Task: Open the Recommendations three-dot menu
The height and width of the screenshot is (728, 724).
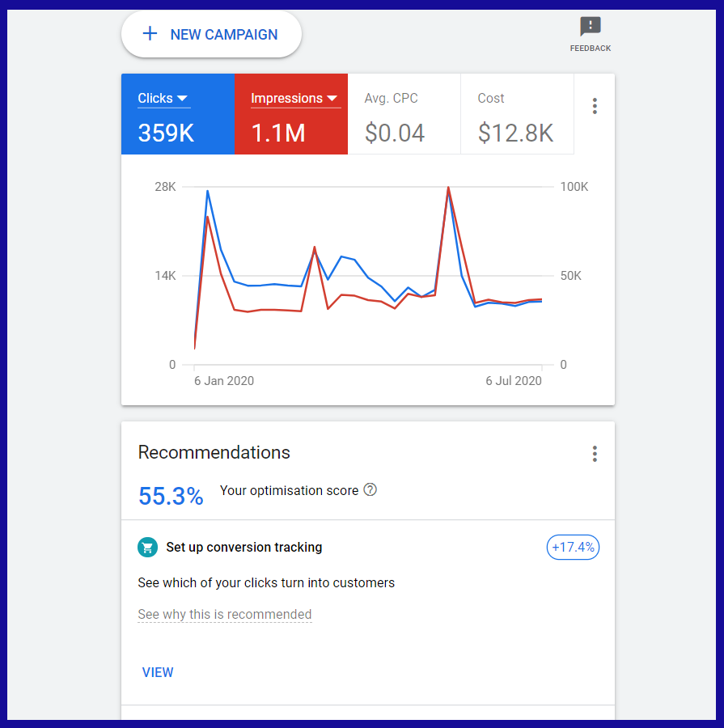Action: tap(595, 454)
